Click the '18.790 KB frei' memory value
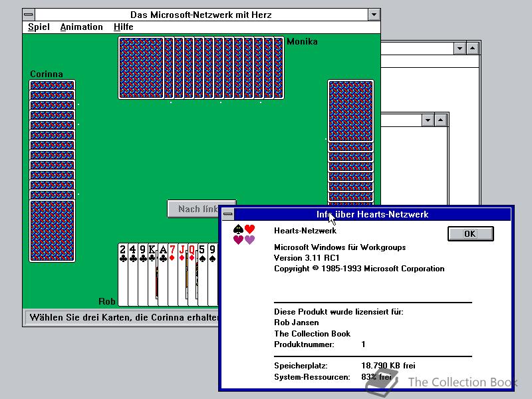Screen dimensions: 532x399 (388, 366)
